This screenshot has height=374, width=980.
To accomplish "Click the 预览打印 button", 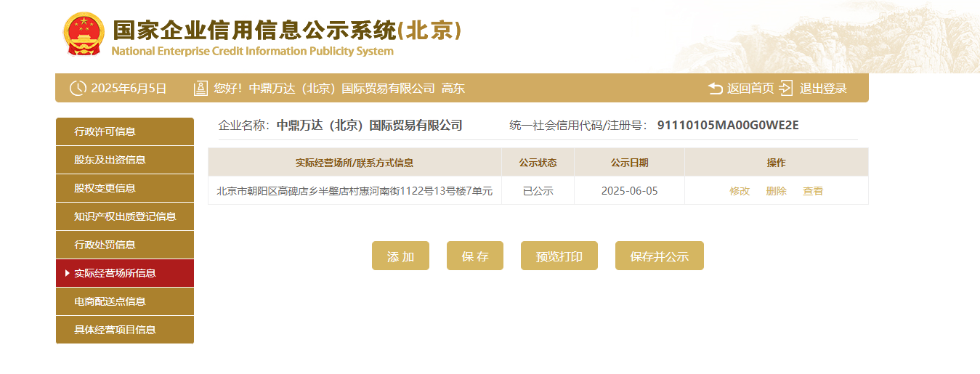I will tap(559, 256).
